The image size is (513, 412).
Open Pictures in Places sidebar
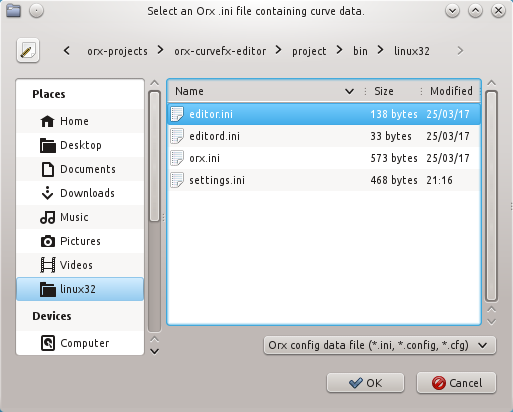[x=80, y=241]
